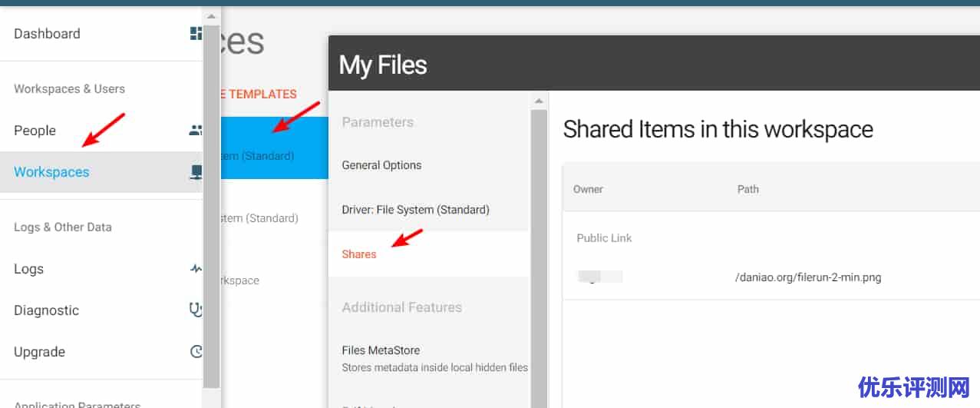Click the Dashboard grid icon

(x=196, y=34)
